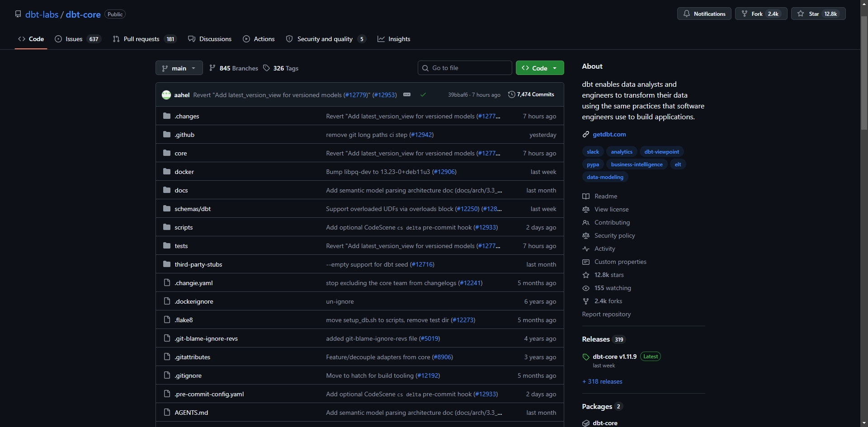Open the Contributing link
The image size is (868, 427).
click(606, 222)
